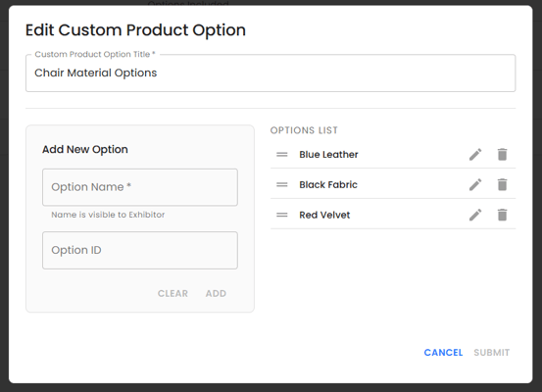Focus the Option Name field
This screenshot has height=392, width=542.
pos(140,187)
